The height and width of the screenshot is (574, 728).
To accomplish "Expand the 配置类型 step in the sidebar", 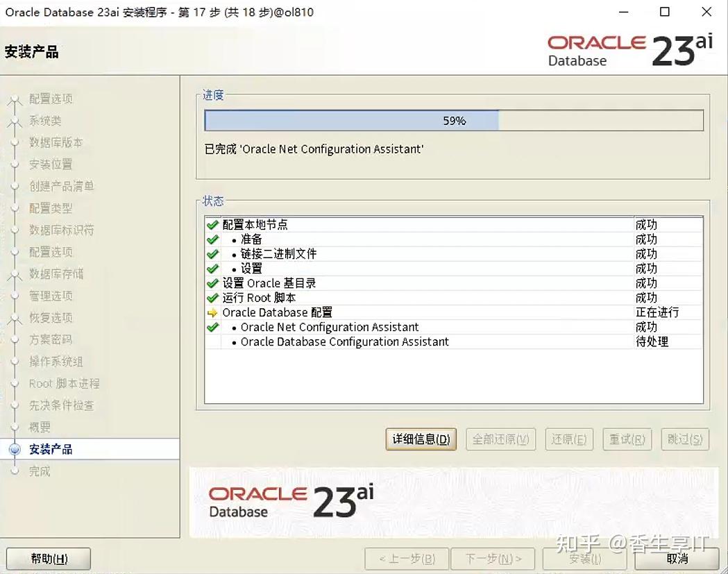I will pyautogui.click(x=15, y=208).
